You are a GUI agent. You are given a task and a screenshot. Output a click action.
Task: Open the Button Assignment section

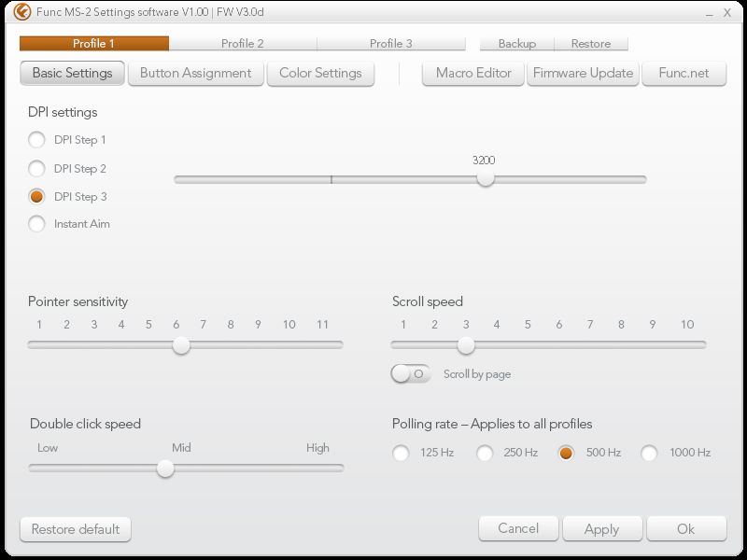(196, 74)
